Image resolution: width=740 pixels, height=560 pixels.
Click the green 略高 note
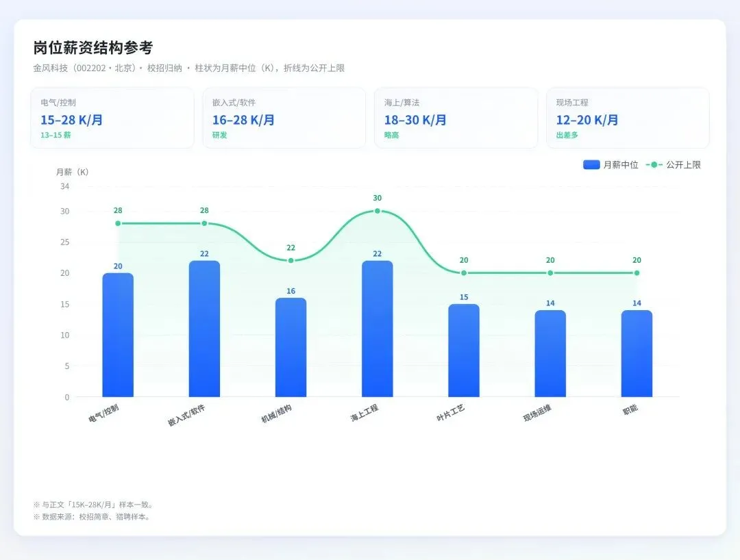391,135
